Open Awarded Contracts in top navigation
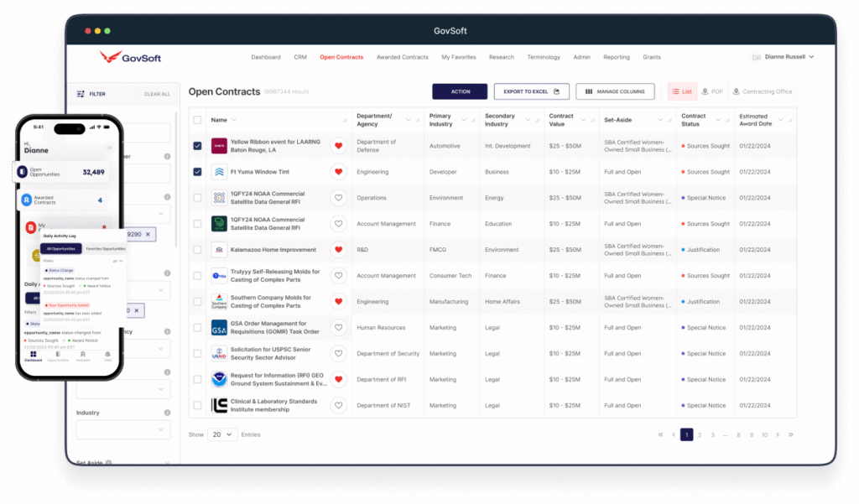 coord(402,57)
